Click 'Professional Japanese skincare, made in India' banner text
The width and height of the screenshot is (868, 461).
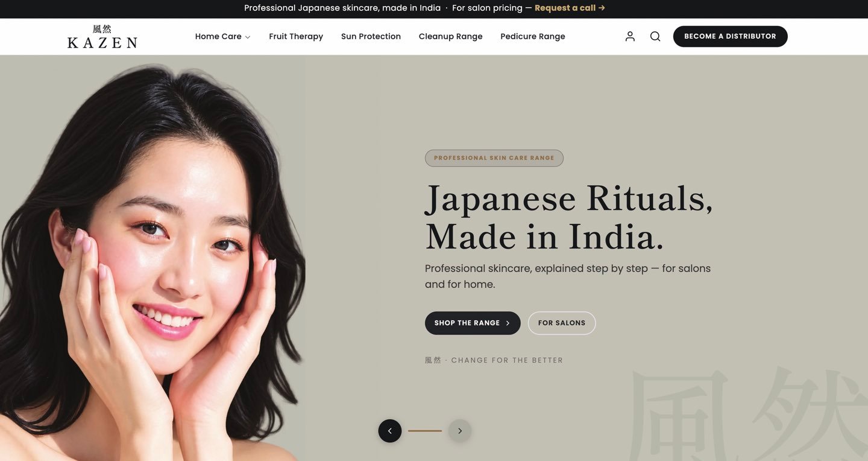pos(342,8)
